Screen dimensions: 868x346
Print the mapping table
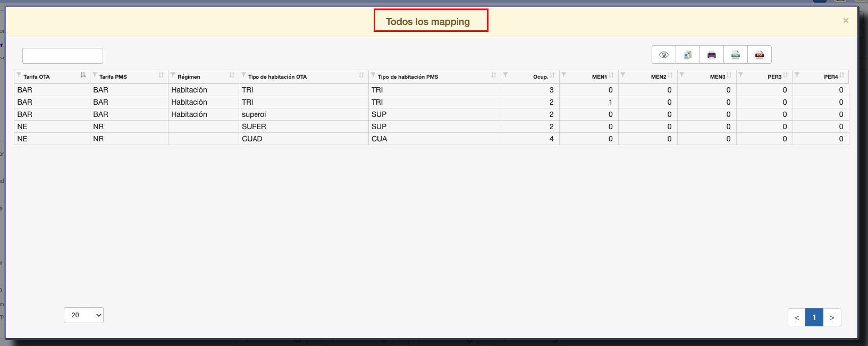click(x=712, y=55)
